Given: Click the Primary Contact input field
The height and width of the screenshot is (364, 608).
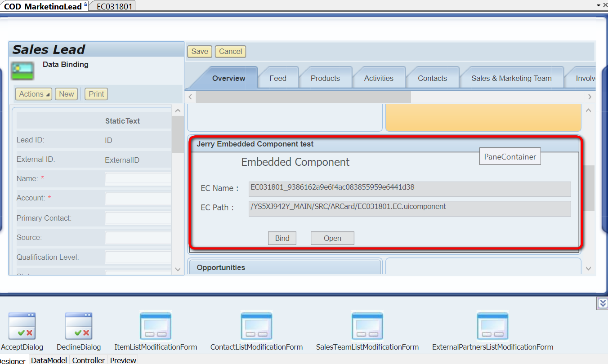Looking at the screenshot, I should 138,218.
